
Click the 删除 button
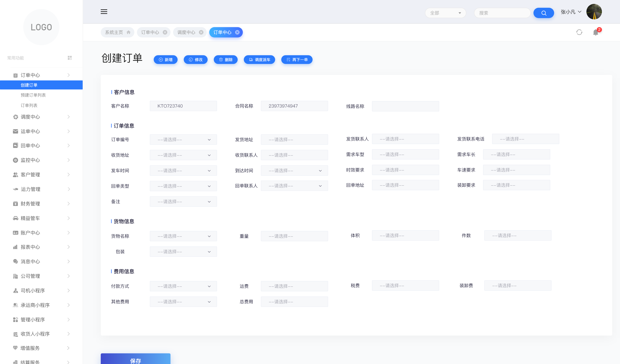[226, 60]
